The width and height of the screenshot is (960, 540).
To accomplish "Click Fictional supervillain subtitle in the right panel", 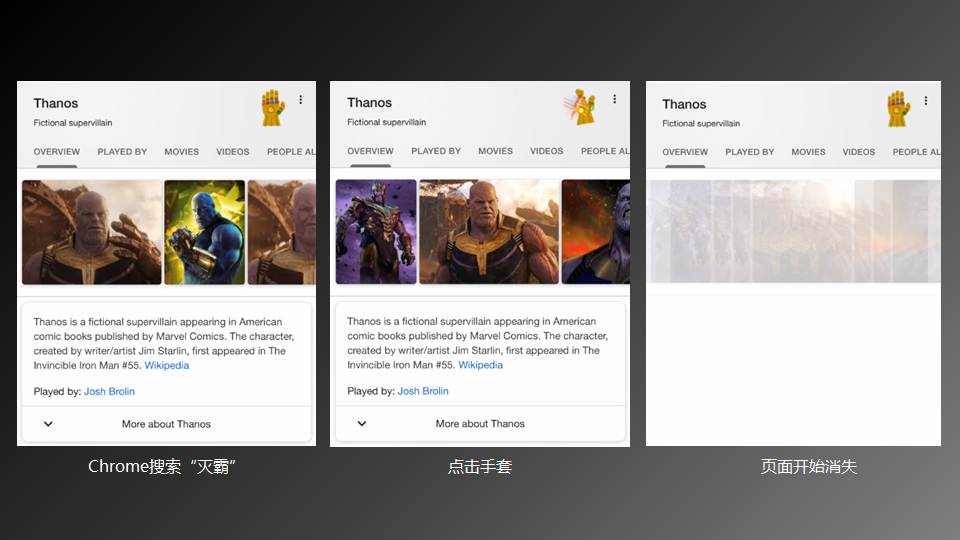I will pyautogui.click(x=701, y=124).
